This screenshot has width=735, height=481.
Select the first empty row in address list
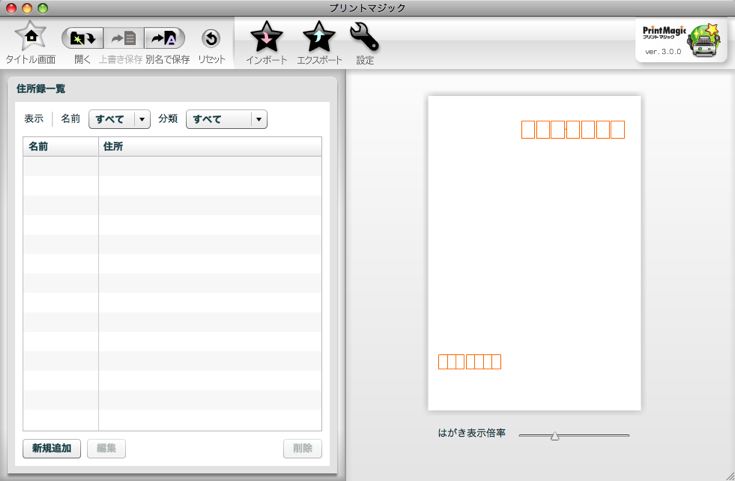point(172,166)
